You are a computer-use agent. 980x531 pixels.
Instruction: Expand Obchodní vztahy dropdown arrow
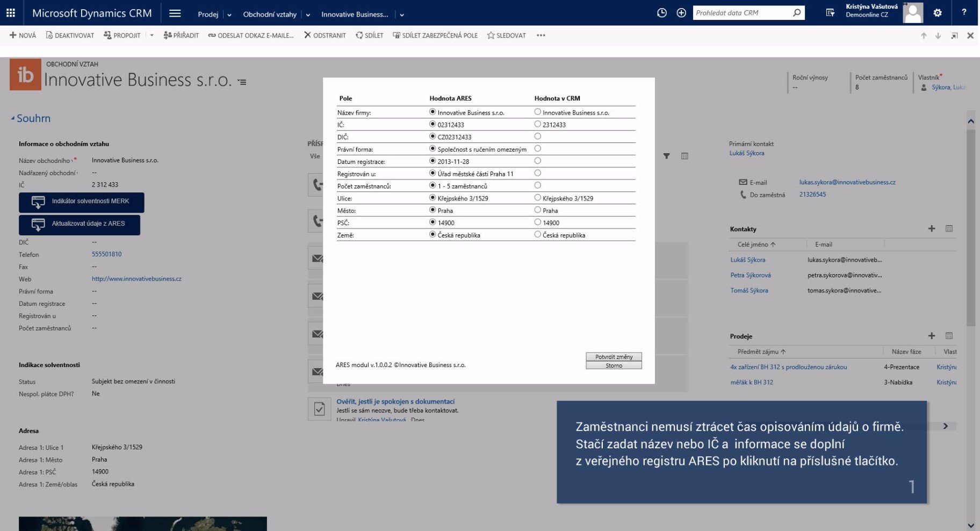tap(308, 15)
